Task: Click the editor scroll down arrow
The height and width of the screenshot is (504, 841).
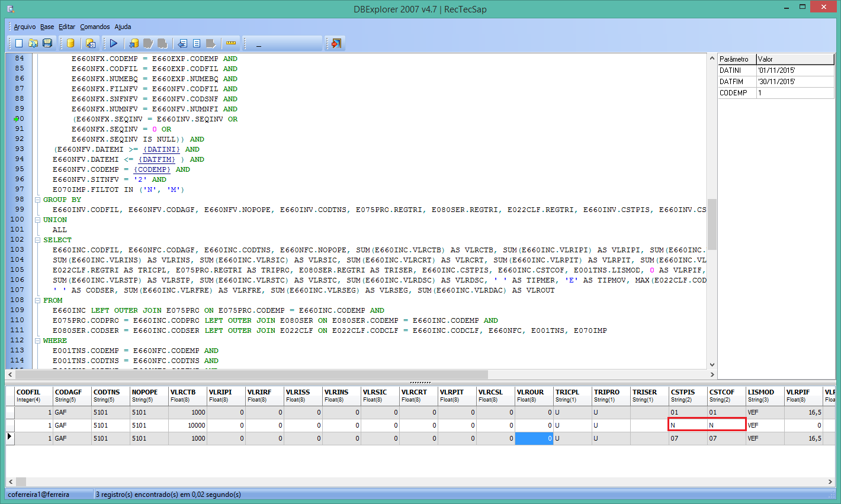Action: (712, 365)
